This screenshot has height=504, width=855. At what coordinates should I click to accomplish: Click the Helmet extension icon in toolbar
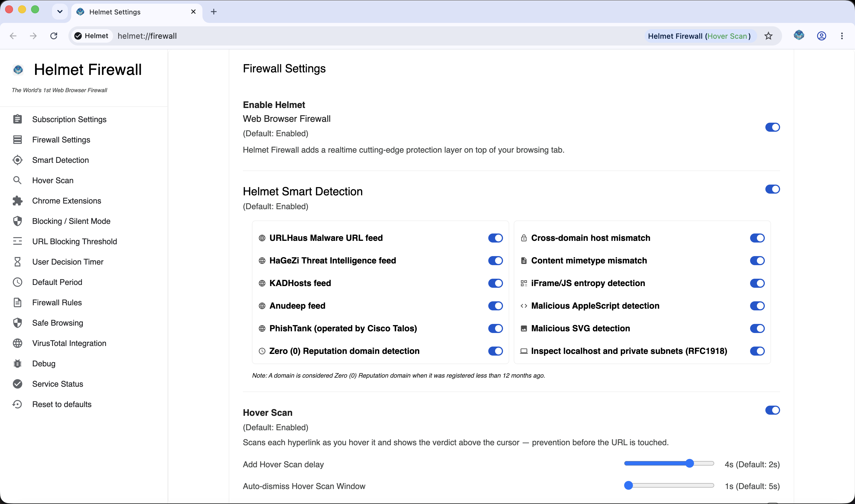click(799, 35)
